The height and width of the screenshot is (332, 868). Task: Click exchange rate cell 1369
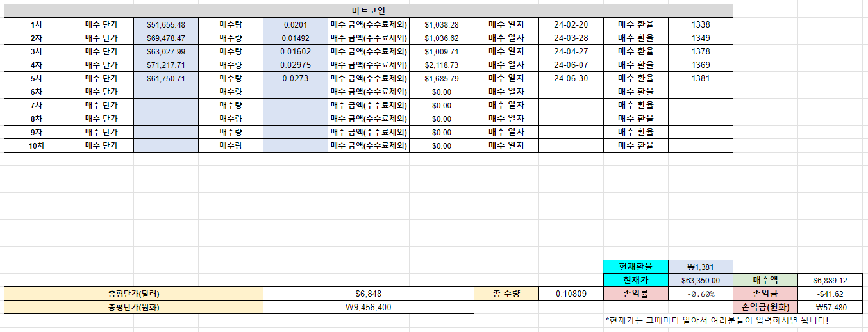pyautogui.click(x=701, y=65)
